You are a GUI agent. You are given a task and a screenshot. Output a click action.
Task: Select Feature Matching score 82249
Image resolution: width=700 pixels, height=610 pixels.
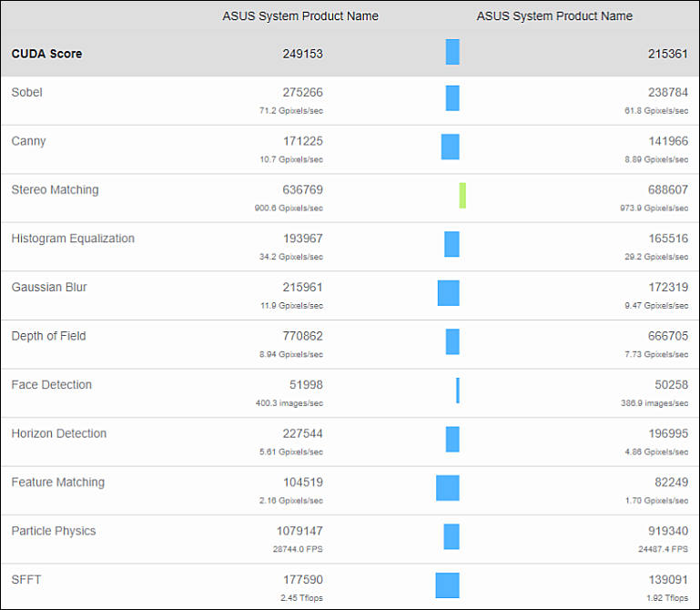tap(672, 482)
